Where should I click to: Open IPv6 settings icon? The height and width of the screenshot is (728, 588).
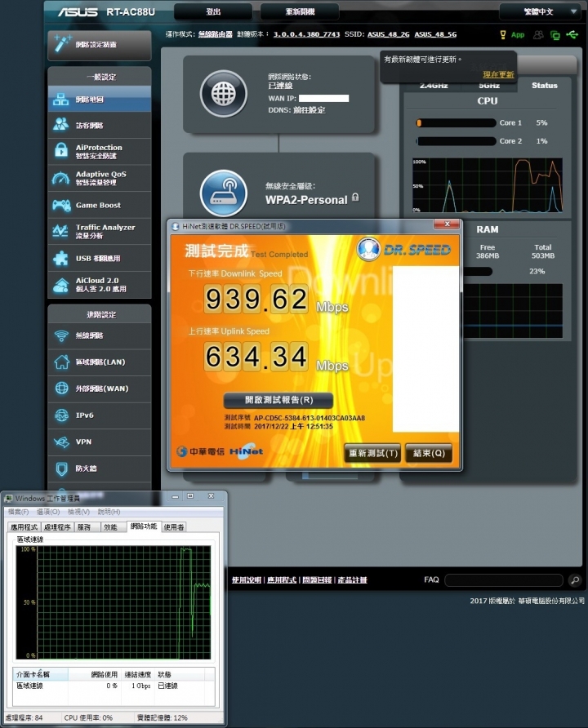(x=61, y=415)
